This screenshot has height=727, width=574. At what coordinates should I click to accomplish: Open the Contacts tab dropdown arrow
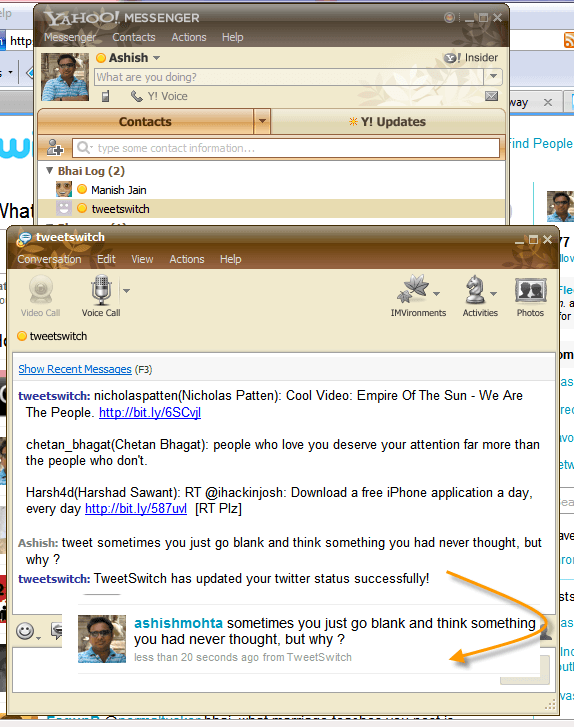[262, 121]
